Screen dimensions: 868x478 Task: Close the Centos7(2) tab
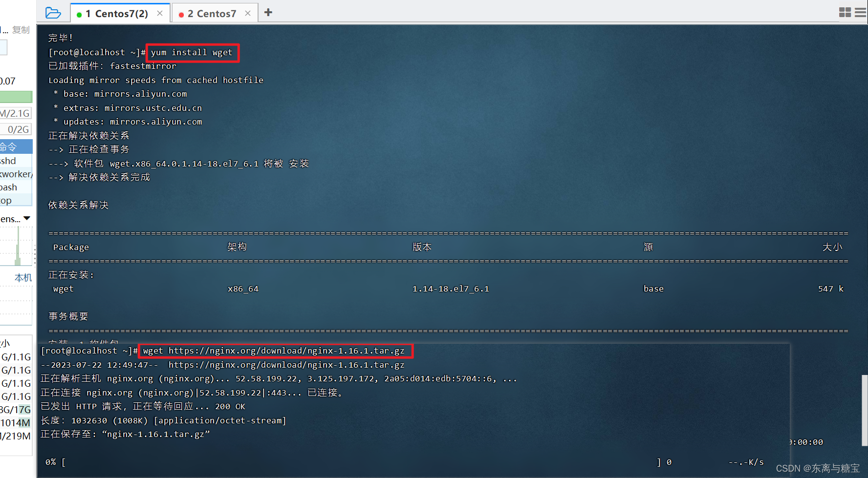point(160,13)
